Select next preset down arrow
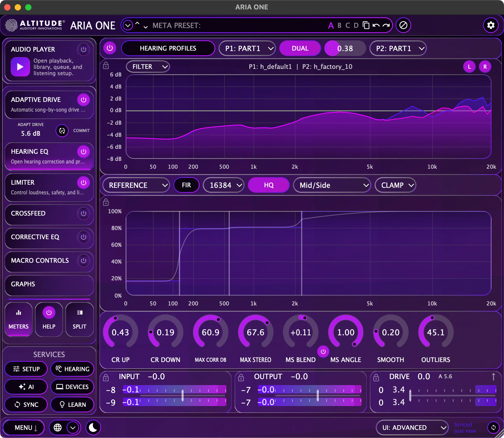The width and height of the screenshot is (504, 438). [x=146, y=27]
